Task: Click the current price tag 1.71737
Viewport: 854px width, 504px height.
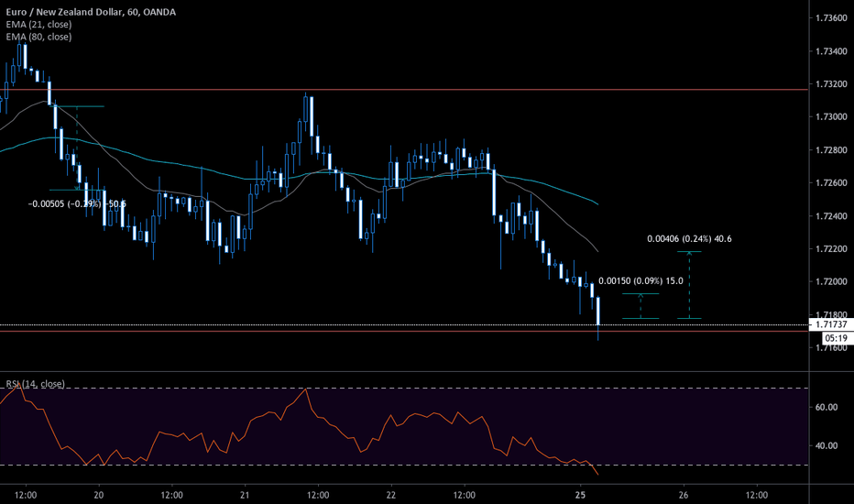Action: point(829,324)
